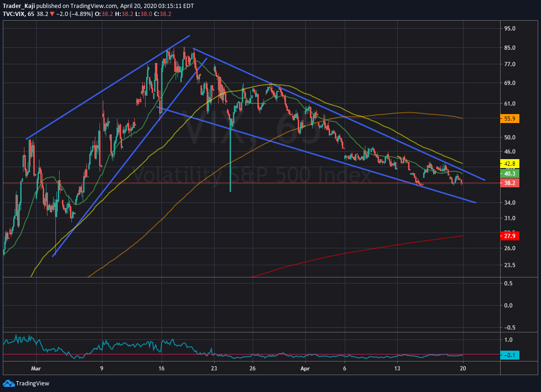Click the 34.0 price axis label
The image size is (541, 392).
(510, 203)
